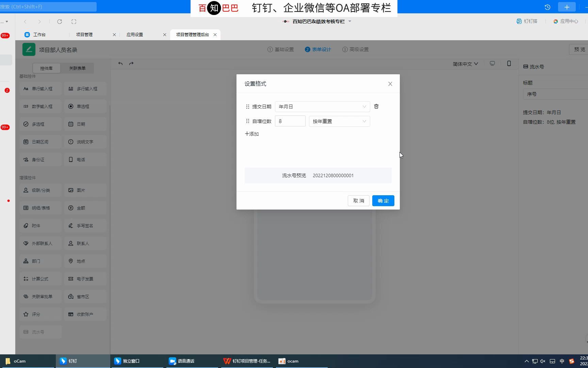Select the 联系人 control
This screenshot has width=588, height=368.
[x=85, y=243]
